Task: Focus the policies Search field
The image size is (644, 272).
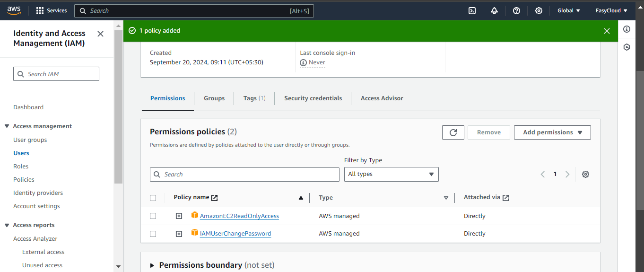Action: (244, 174)
